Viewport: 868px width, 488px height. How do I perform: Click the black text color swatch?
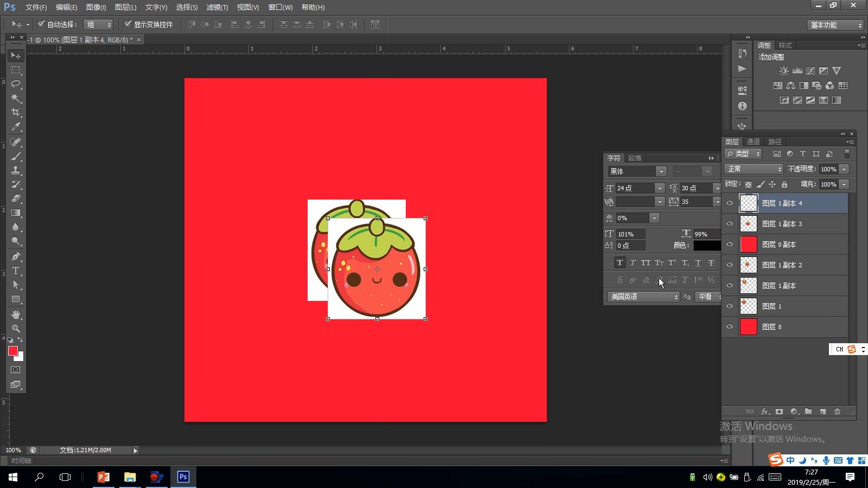coord(706,246)
